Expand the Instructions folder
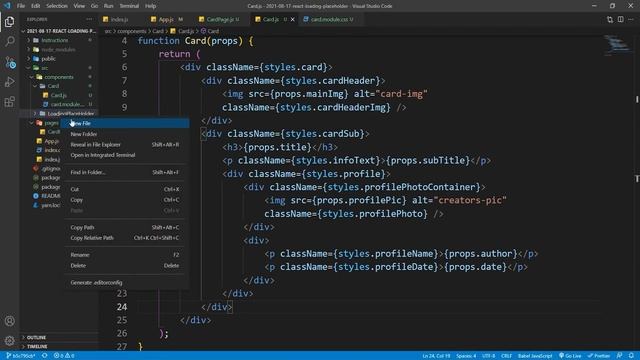 pos(54,40)
